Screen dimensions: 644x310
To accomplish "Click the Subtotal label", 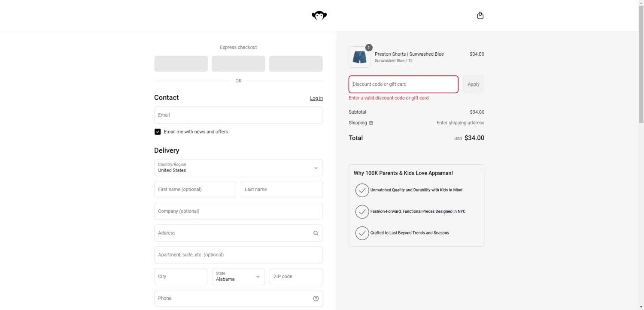I will (x=357, y=112).
